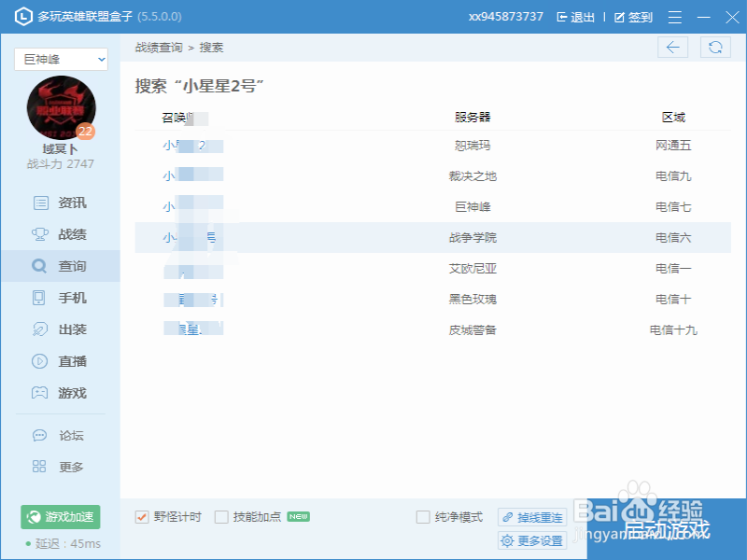747x560 pixels.
Task: Select the 查询 search menu item
Action: pos(60,266)
